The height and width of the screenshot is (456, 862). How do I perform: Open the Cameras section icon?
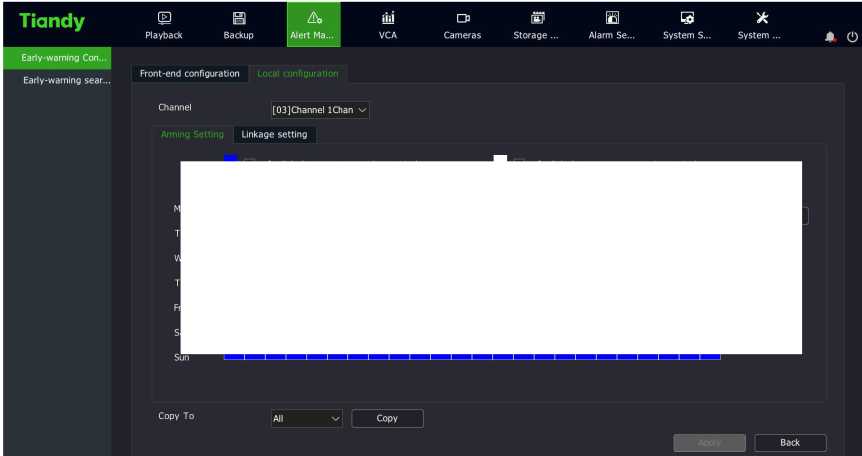click(463, 19)
